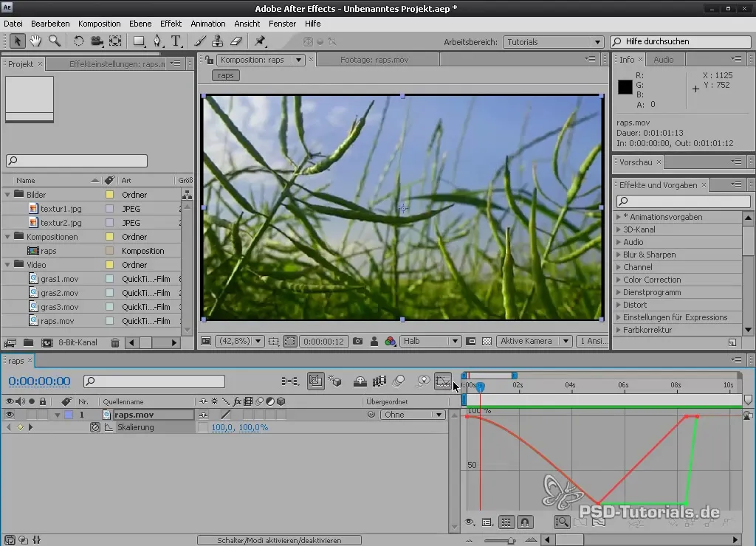This screenshot has height=546, width=756.
Task: Click the graph snap magnet icon
Action: 525,522
